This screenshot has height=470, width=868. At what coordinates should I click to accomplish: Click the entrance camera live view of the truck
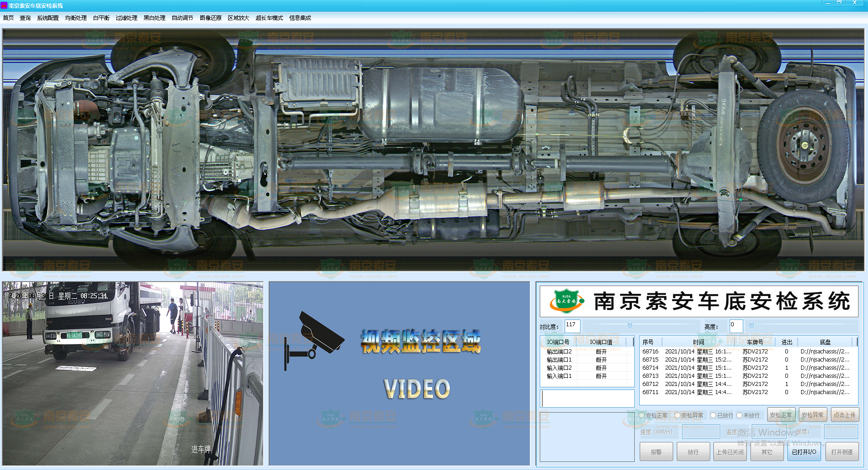(133, 374)
